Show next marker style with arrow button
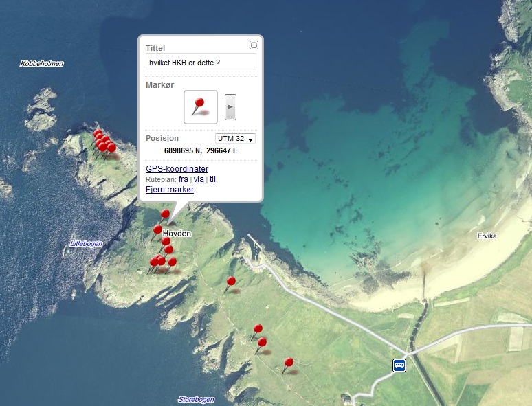The image size is (532, 406). point(230,107)
